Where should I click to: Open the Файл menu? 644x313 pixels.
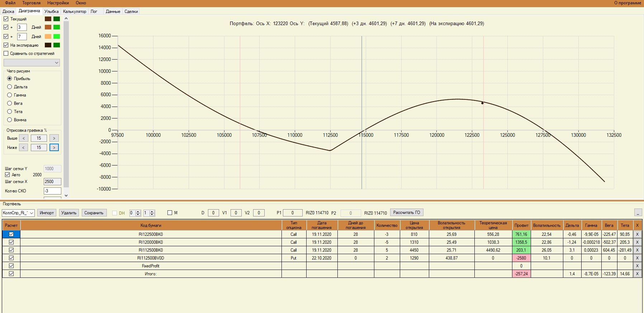(x=10, y=3)
